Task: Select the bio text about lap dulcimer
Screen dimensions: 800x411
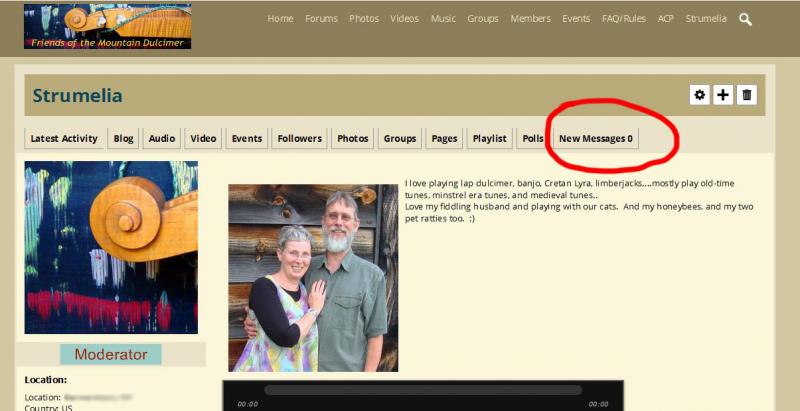Action: pyautogui.click(x=579, y=200)
